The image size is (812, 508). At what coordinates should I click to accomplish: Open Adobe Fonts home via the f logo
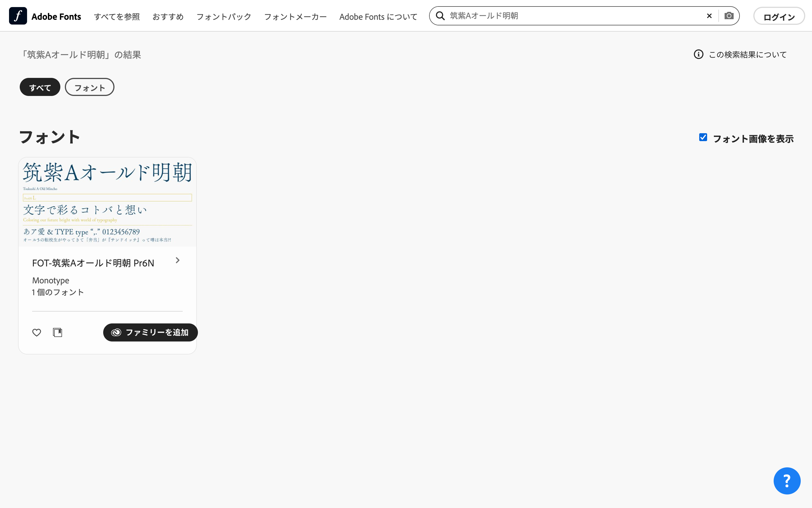18,16
